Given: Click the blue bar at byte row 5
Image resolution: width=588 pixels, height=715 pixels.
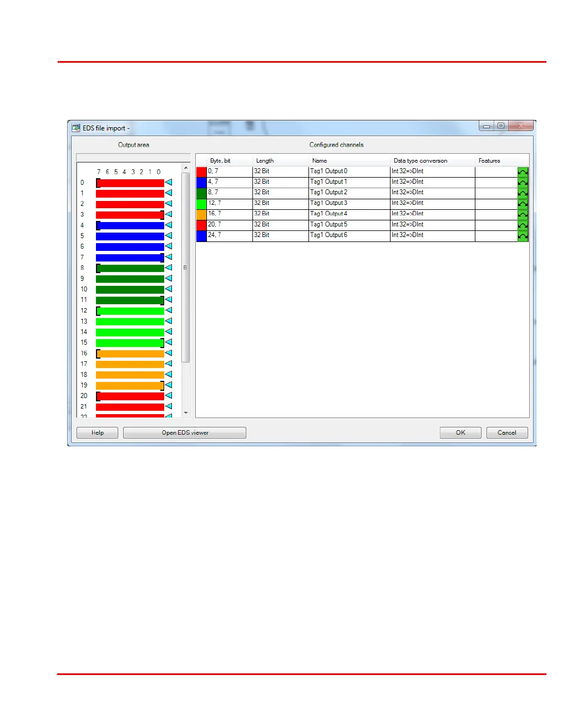Looking at the screenshot, I should (x=130, y=236).
